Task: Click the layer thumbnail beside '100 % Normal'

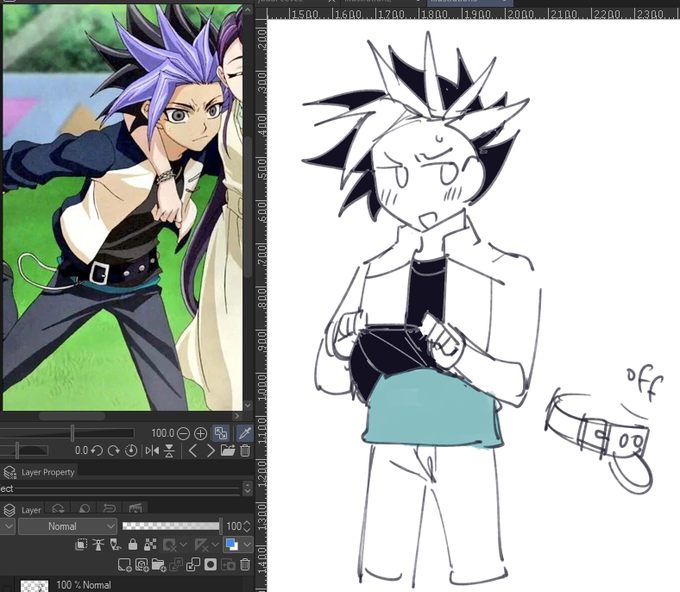Action: click(35, 586)
